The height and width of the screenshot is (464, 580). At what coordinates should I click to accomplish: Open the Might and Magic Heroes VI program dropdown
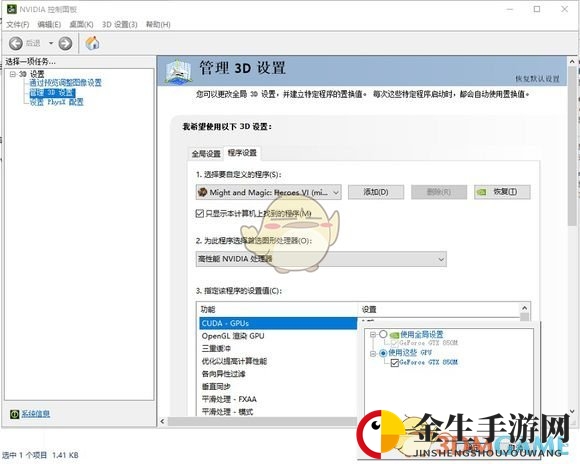pyautogui.click(x=269, y=192)
